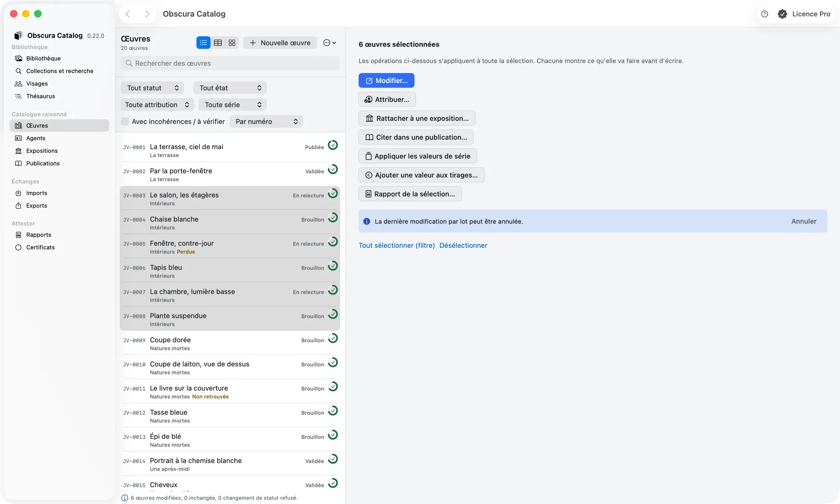The width and height of the screenshot is (840, 504).
Task: Click the Attribuer... button
Action: click(387, 100)
